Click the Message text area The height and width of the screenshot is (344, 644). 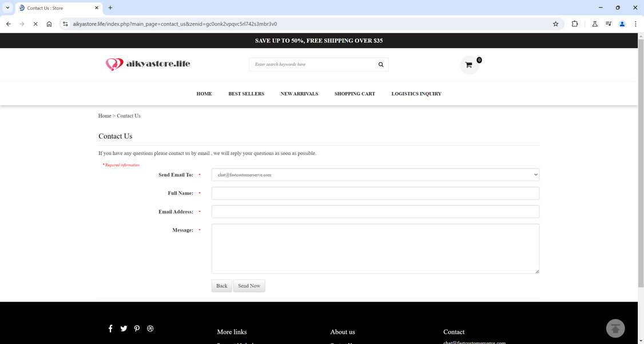[x=375, y=249]
